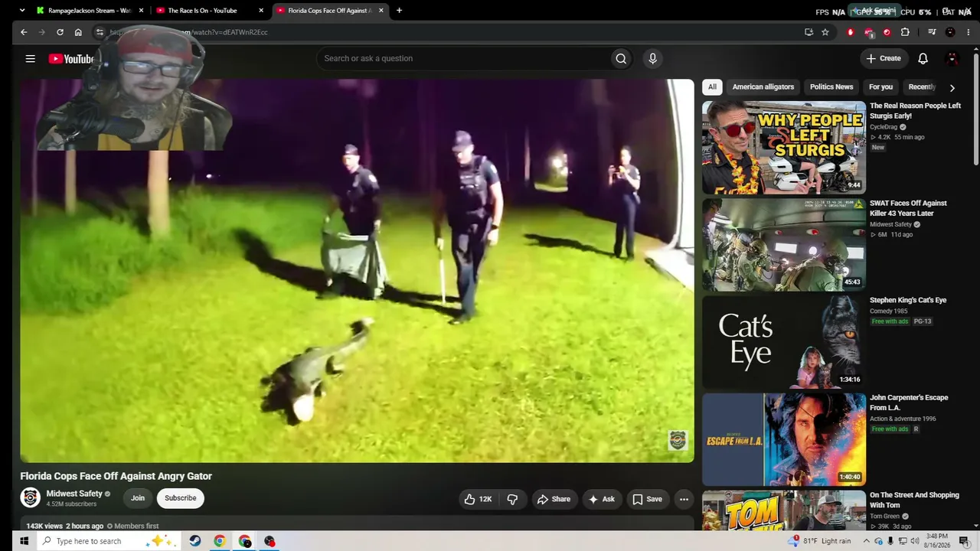Go back using the browser back arrow
Image resolution: width=980 pixels, height=551 pixels.
point(24,32)
